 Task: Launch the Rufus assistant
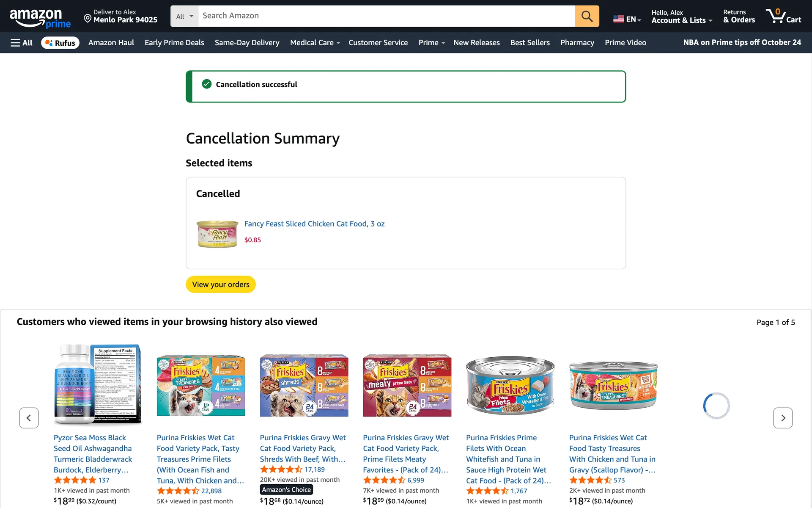(60, 43)
